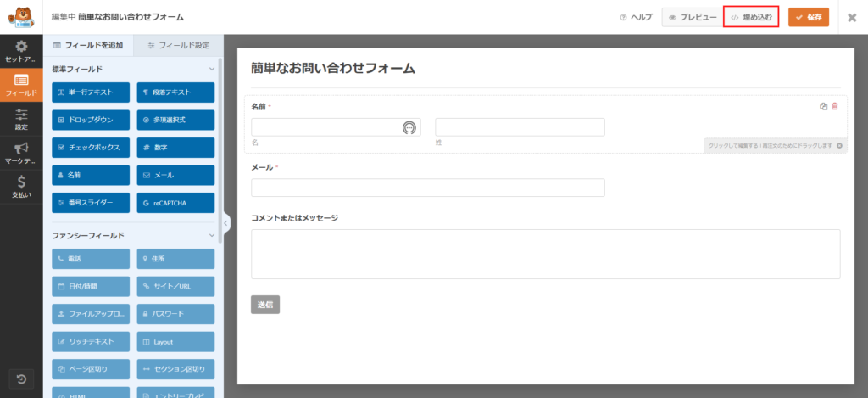Duplicate the Name (名前) field

[823, 106]
